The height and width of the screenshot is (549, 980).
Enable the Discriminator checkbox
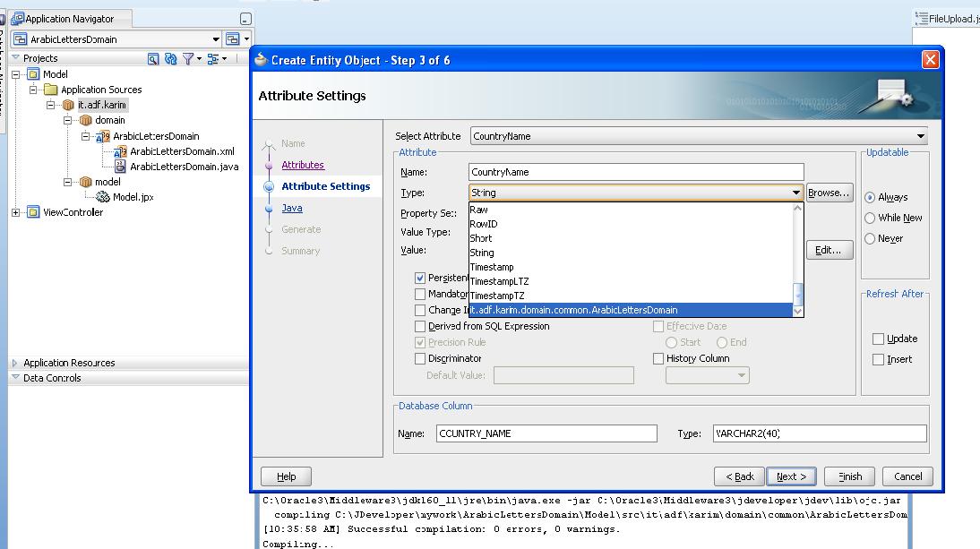420,358
